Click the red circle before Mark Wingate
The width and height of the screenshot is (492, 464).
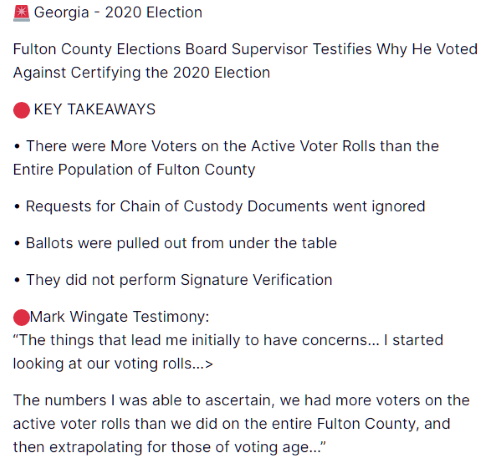pyautogui.click(x=21, y=317)
